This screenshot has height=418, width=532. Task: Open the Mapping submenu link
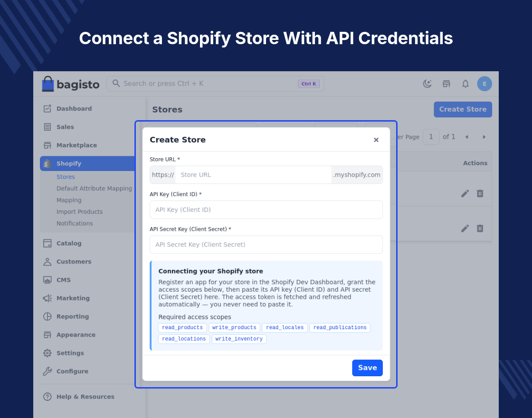click(69, 200)
